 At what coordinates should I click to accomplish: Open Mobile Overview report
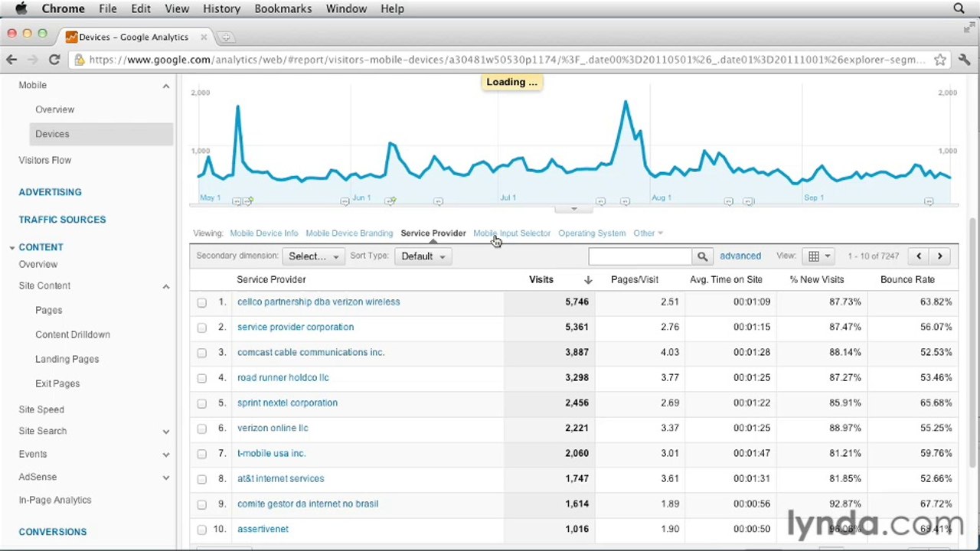pyautogui.click(x=54, y=109)
